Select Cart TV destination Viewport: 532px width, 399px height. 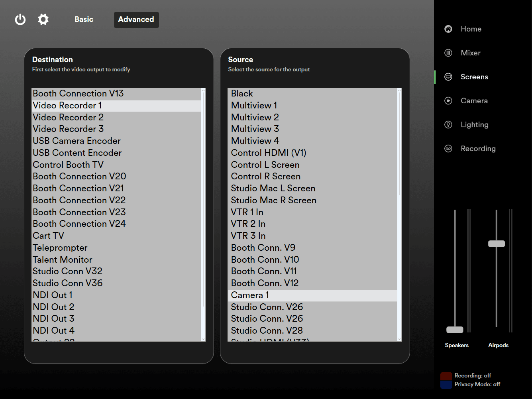[116, 236]
